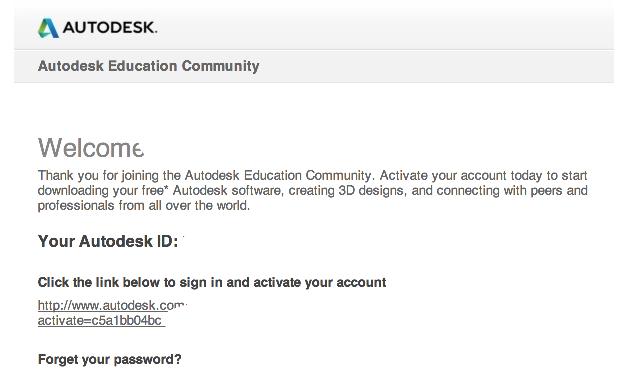Click the Your Autodesk ID label

click(108, 241)
